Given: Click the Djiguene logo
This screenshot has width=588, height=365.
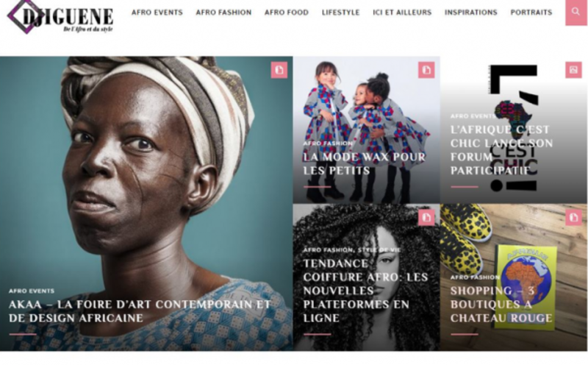Looking at the screenshot, I should [60, 17].
